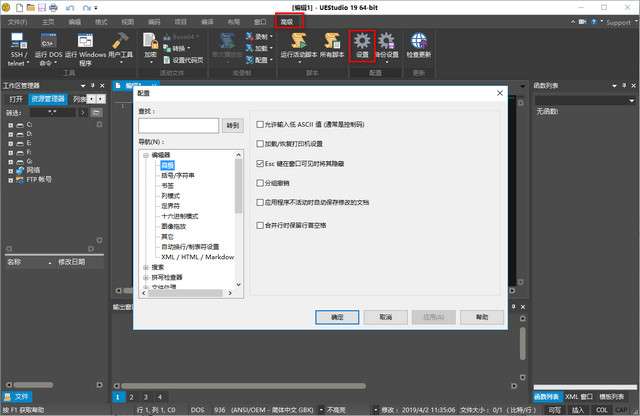Click the set code page icon

pyautogui.click(x=167, y=60)
